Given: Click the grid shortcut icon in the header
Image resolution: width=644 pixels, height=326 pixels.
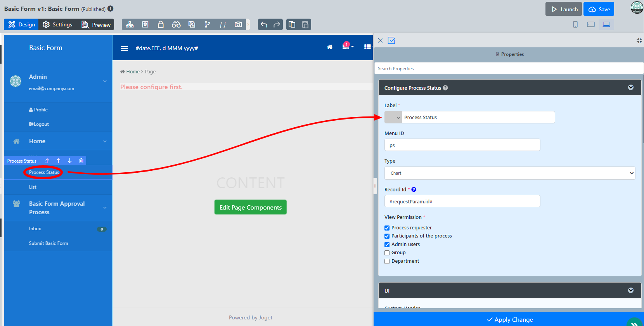Looking at the screenshot, I should pos(367,47).
